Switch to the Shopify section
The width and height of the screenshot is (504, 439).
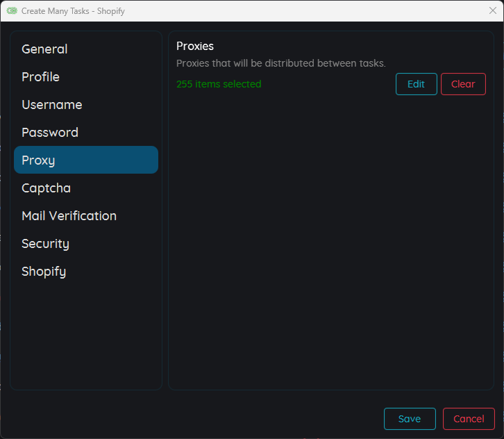click(43, 272)
